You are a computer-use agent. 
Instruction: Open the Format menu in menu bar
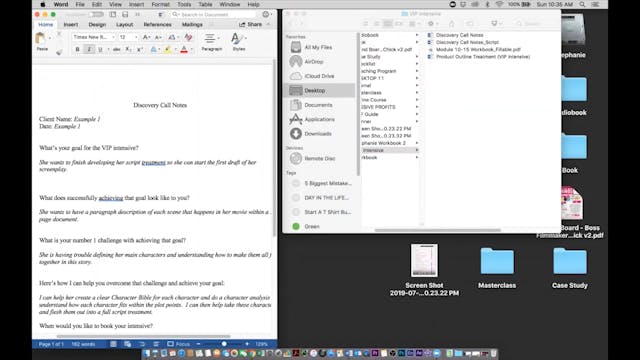point(160,4)
